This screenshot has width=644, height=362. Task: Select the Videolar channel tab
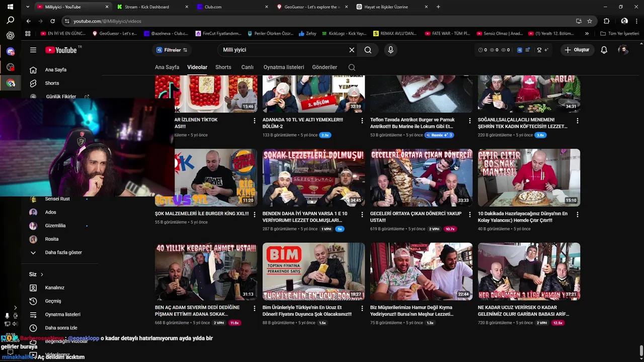point(197,67)
